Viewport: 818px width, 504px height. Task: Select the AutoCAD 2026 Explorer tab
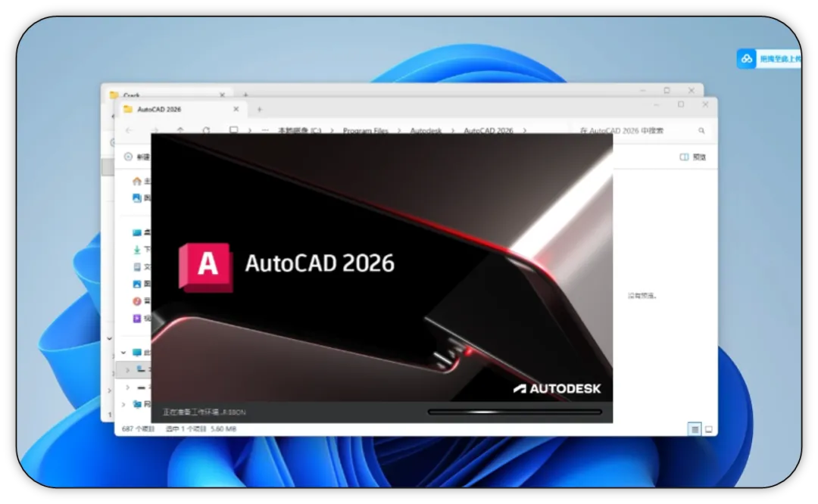181,110
